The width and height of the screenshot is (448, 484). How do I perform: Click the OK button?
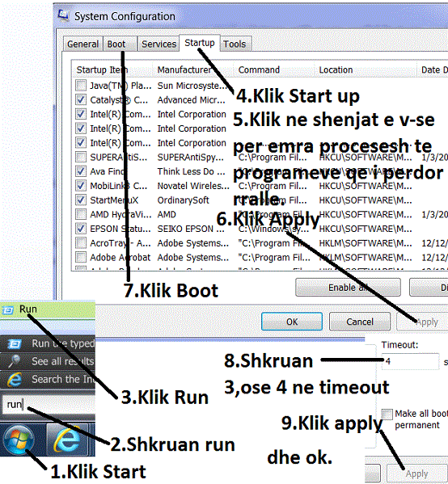pos(292,322)
